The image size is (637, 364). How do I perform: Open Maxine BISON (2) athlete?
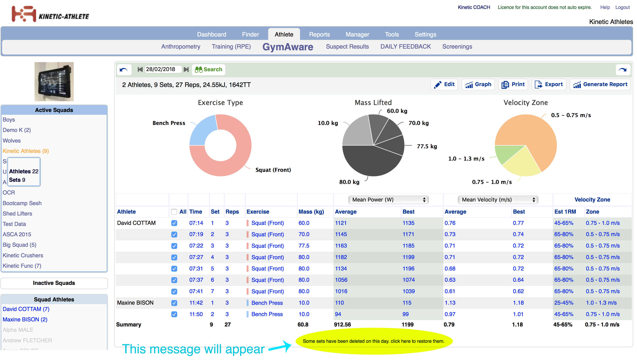click(25, 319)
